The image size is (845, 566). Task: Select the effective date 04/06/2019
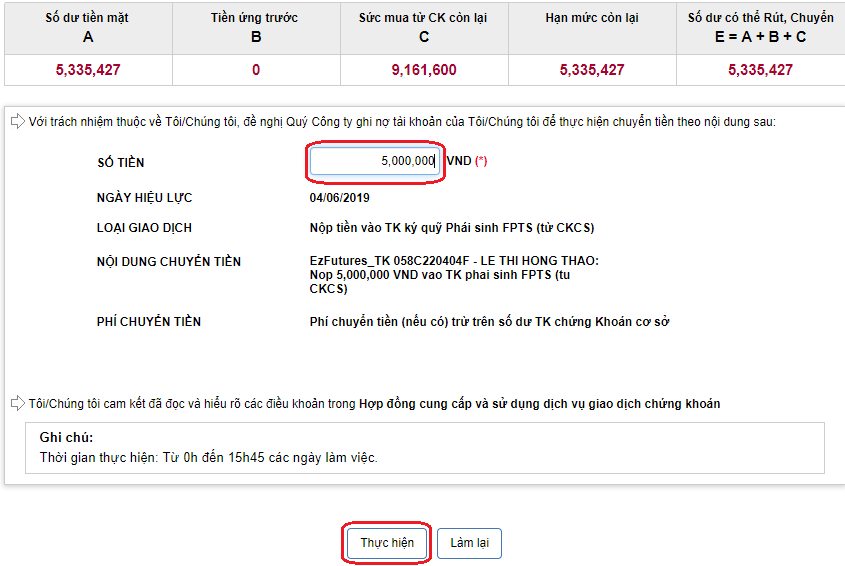(x=340, y=198)
